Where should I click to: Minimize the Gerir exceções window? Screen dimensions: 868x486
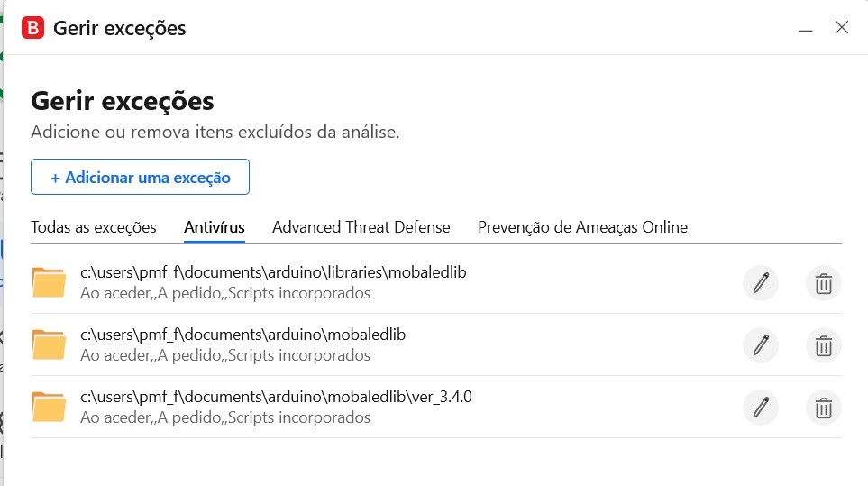[806, 29]
